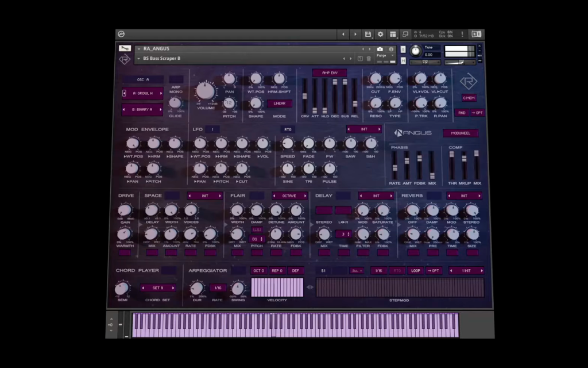
Task: Delete snapshot using the trash icon
Action: pyautogui.click(x=369, y=59)
